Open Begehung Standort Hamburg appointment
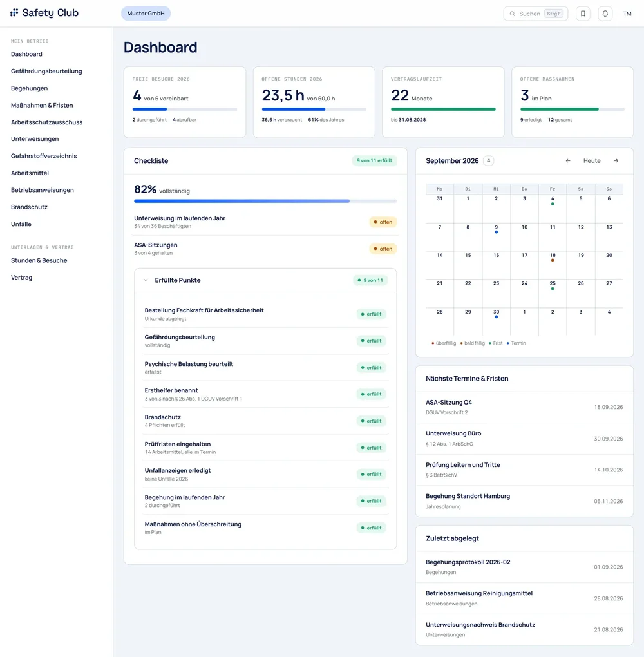The image size is (644, 657). [x=524, y=501]
